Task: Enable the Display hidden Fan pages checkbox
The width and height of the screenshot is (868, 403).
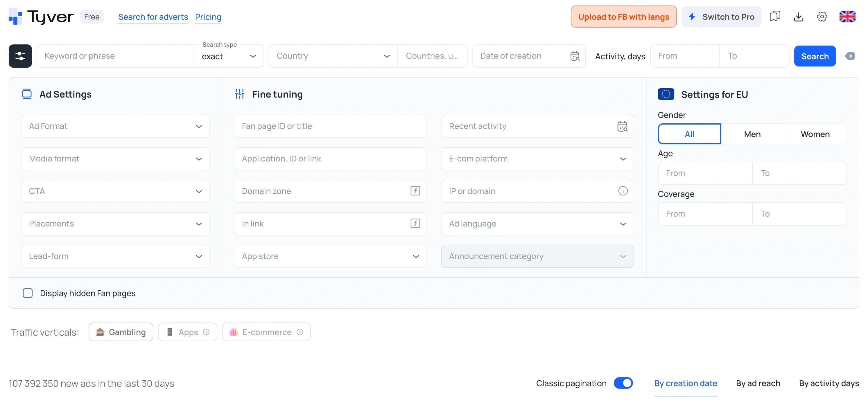Action: tap(28, 293)
